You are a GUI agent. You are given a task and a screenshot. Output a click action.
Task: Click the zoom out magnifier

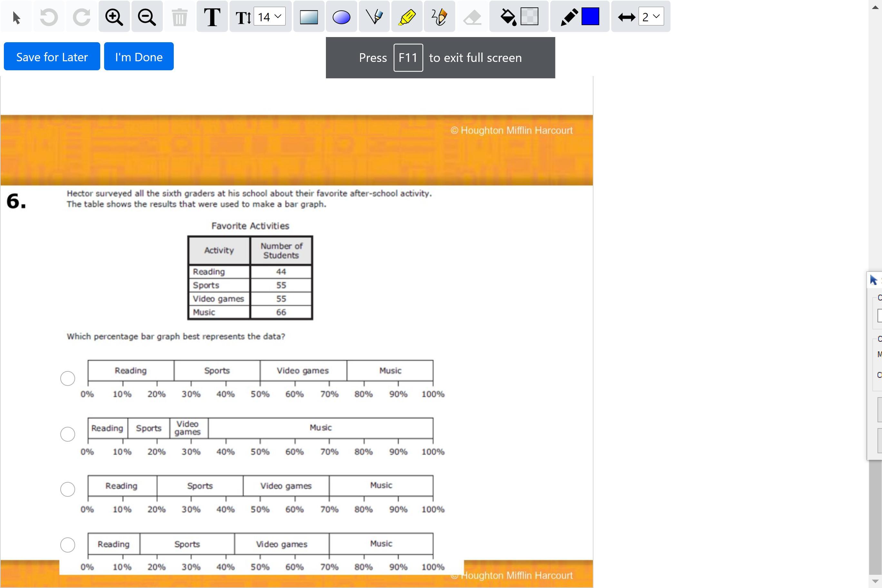click(x=147, y=17)
